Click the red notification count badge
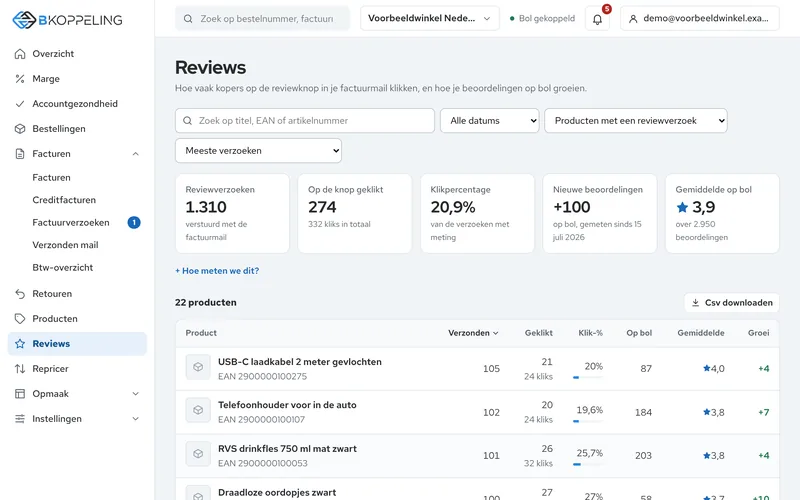Viewport: 800px width, 500px height. point(607,9)
